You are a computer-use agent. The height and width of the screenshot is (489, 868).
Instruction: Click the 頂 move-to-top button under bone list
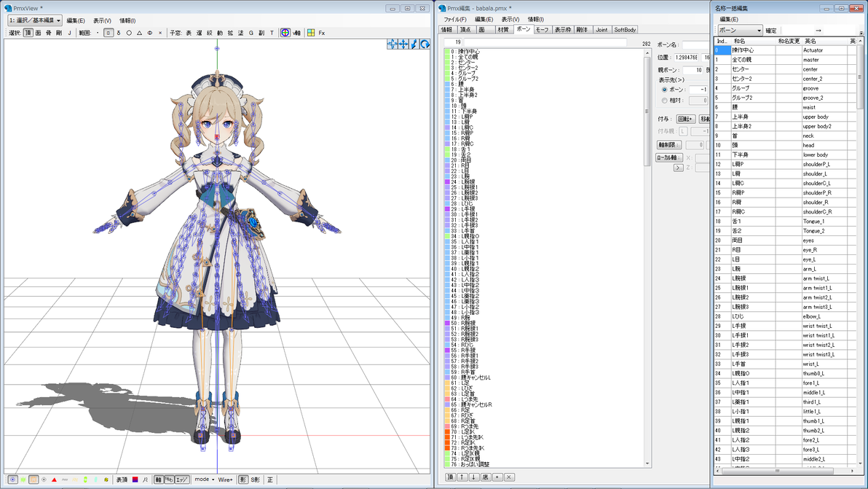pos(450,477)
